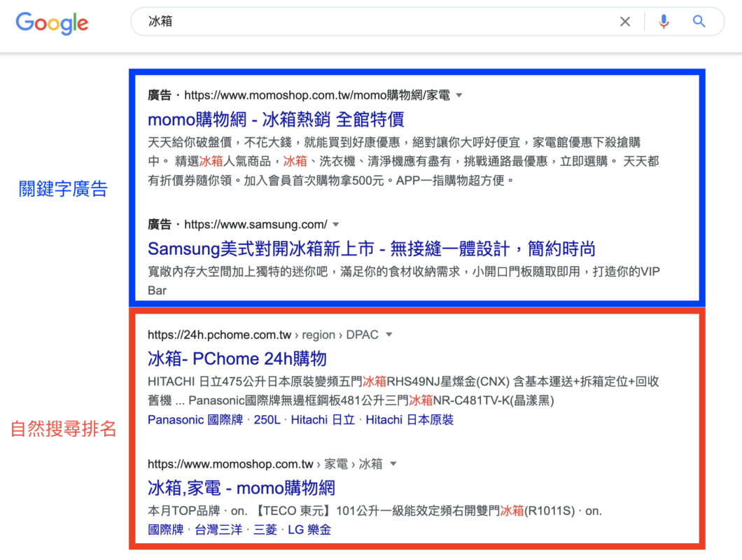The width and height of the screenshot is (742, 560).
Task: Follow the LG 樂金 sitelink
Action: pyautogui.click(x=309, y=530)
